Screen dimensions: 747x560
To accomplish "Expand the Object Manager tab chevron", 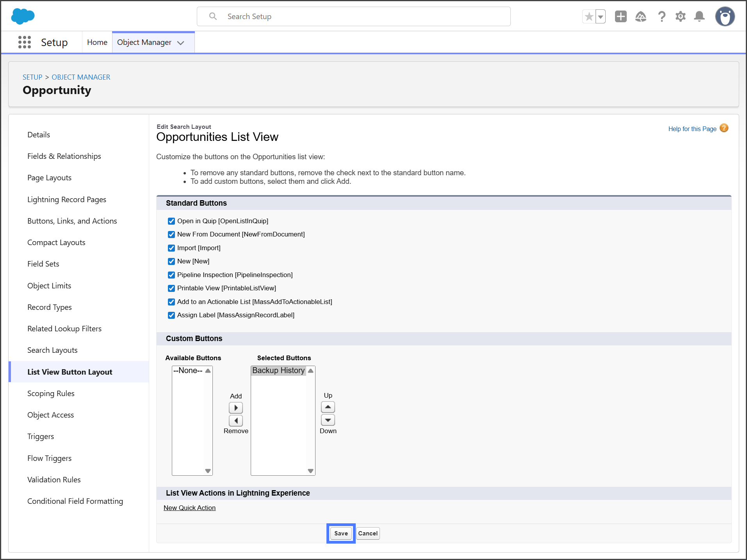I will pos(181,43).
